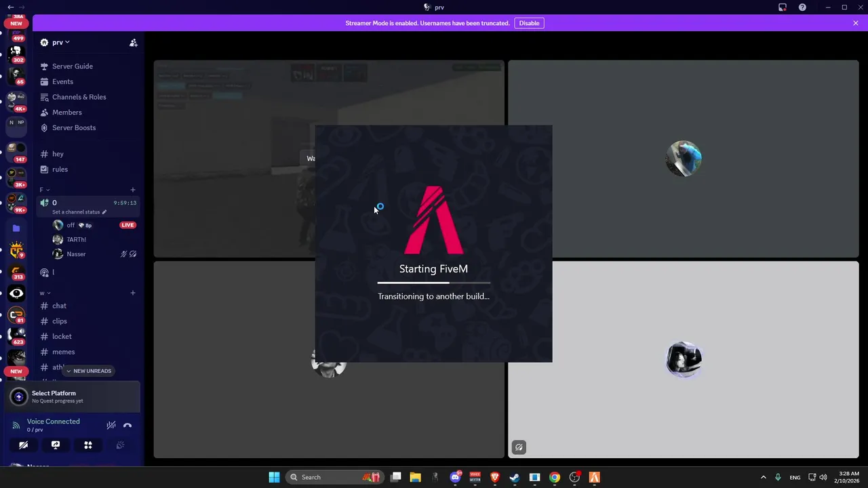
Task: Disconnect from voice with the hang-up icon
Action: click(127, 426)
